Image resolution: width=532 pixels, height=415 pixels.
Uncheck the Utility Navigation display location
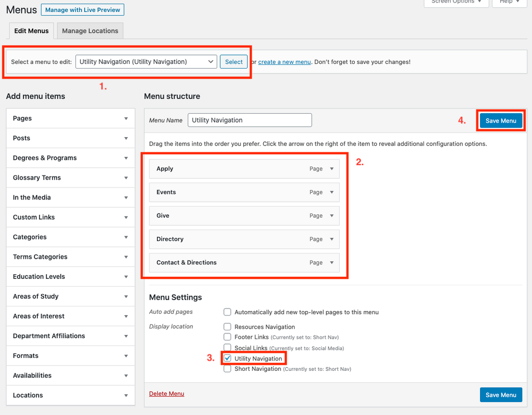[x=228, y=358]
